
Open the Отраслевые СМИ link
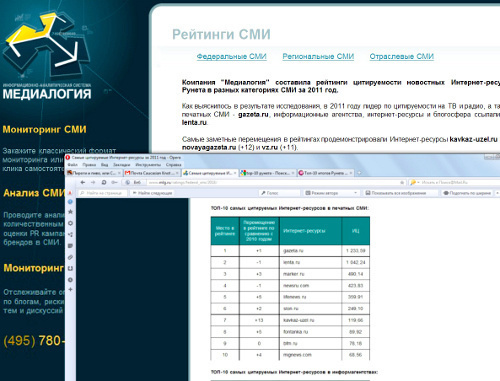pos(401,57)
